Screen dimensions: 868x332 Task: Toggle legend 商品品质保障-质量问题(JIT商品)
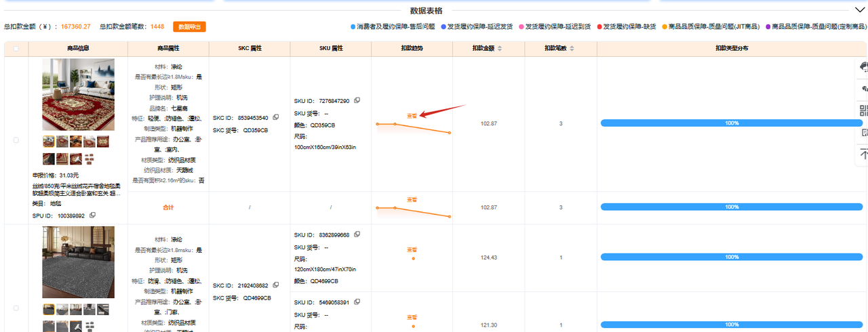pos(711,26)
